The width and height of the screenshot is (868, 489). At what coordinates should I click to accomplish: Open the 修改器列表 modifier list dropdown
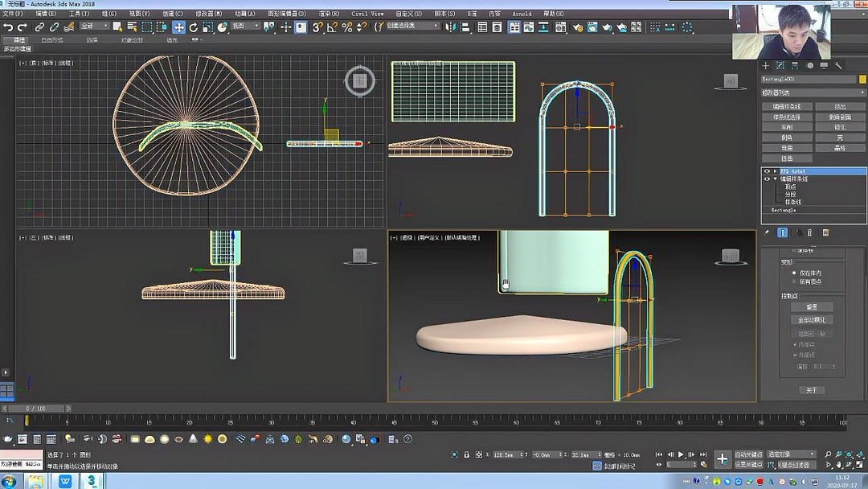812,92
